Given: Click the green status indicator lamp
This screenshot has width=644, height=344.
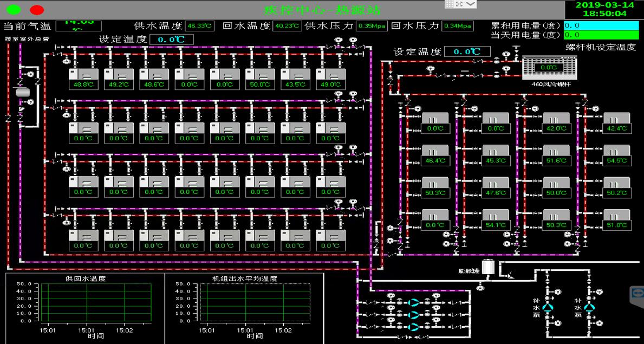Looking at the screenshot, I should pyautogui.click(x=14, y=9).
